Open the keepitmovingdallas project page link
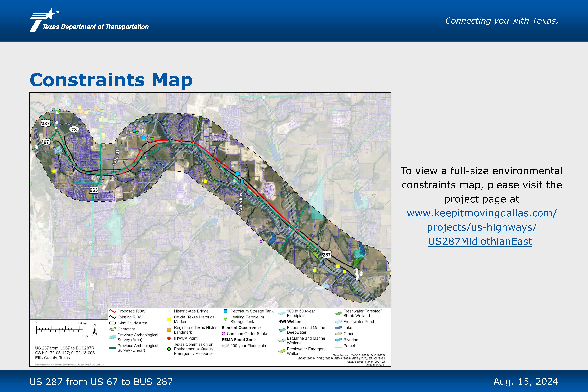The image size is (588, 392). 482,227
